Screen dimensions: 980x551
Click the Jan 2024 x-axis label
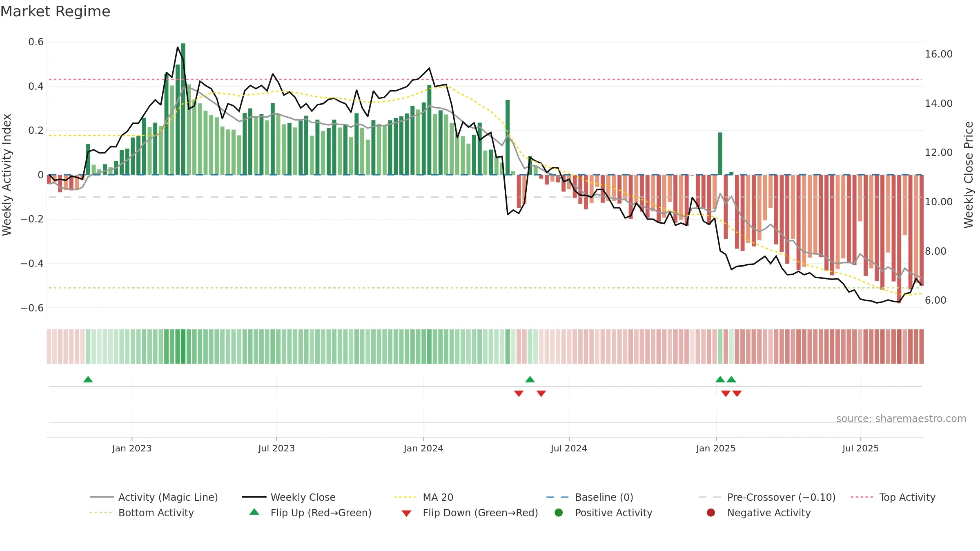(x=423, y=449)
